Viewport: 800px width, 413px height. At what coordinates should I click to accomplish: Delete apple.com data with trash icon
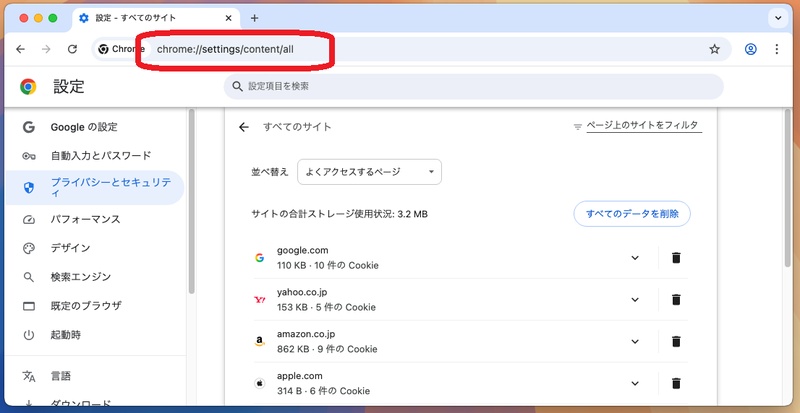point(676,383)
